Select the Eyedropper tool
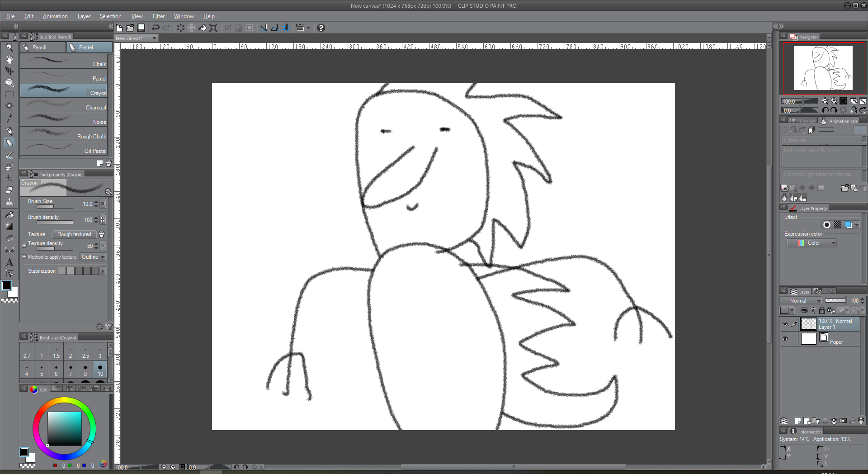 (9, 118)
